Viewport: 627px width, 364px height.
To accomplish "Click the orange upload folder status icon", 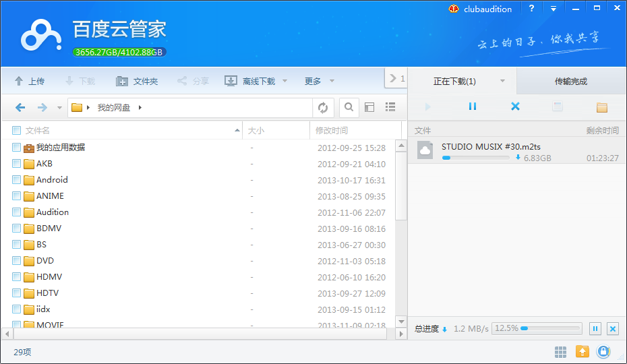I will [583, 352].
